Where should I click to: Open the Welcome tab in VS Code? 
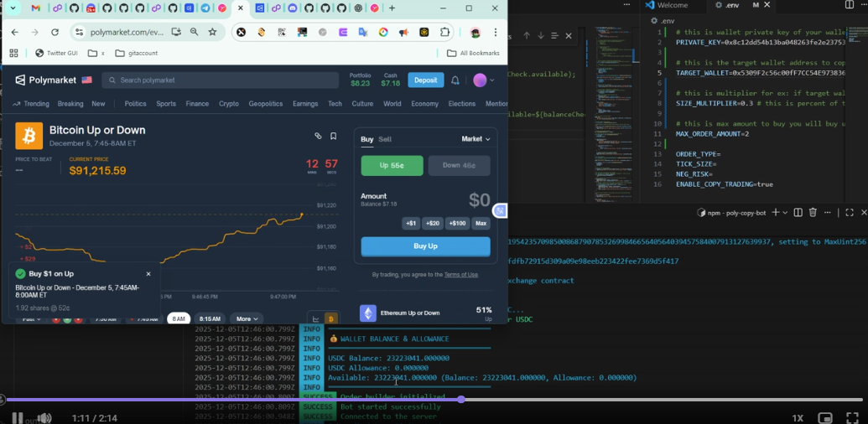pos(667,5)
